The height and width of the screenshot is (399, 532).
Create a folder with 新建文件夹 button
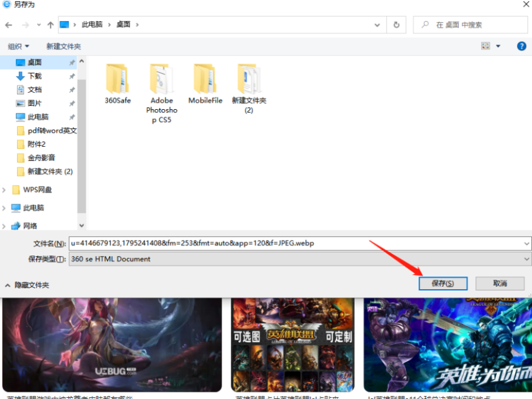click(64, 46)
